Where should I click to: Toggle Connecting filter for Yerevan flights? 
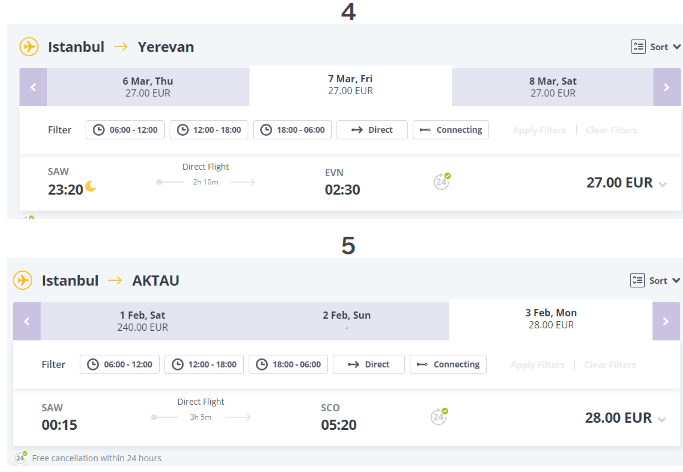(449, 130)
